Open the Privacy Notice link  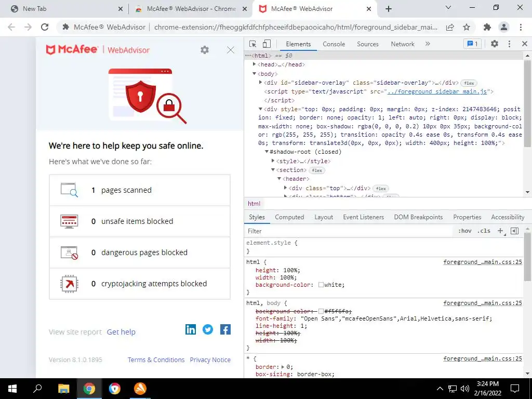click(x=210, y=360)
